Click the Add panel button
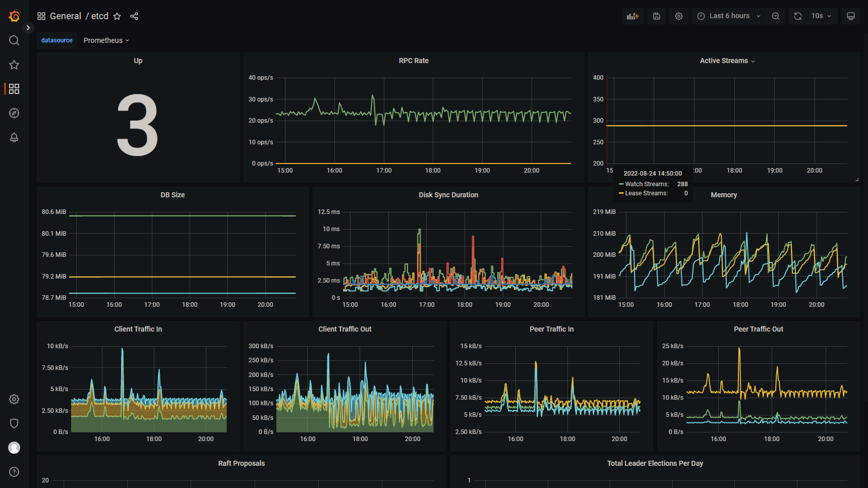The height and width of the screenshot is (488, 868). click(632, 16)
